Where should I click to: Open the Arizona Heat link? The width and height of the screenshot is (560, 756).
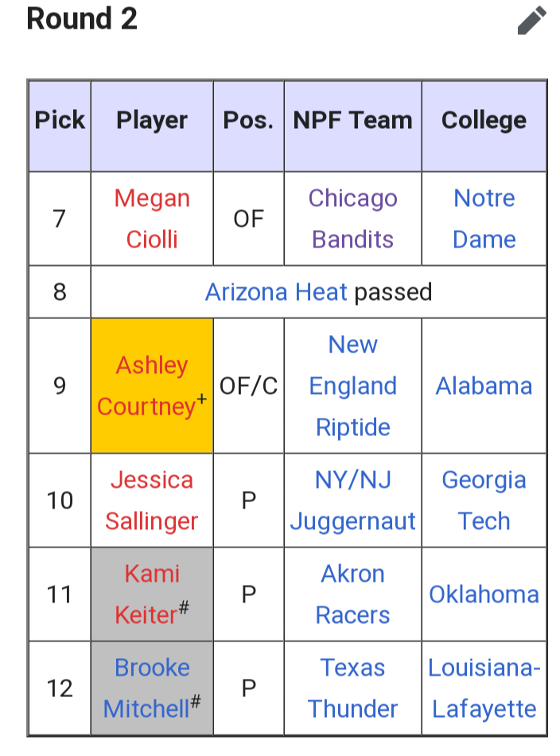[x=276, y=292]
